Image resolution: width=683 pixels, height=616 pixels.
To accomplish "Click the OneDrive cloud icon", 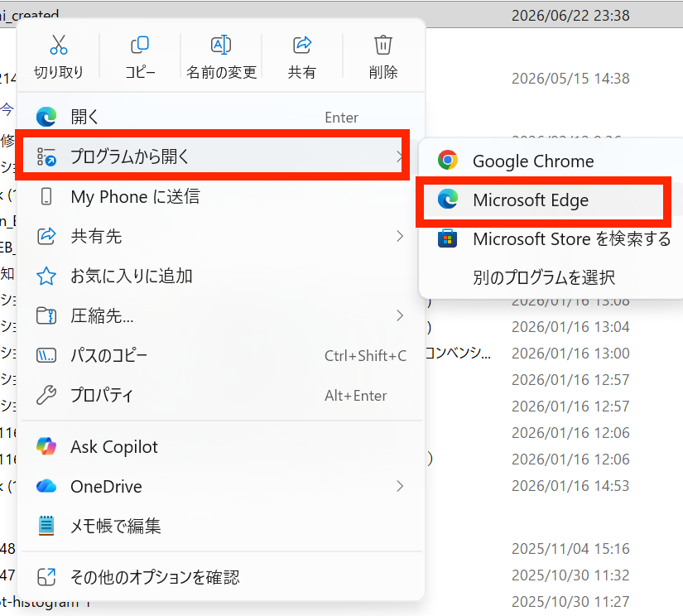I will coord(46,486).
